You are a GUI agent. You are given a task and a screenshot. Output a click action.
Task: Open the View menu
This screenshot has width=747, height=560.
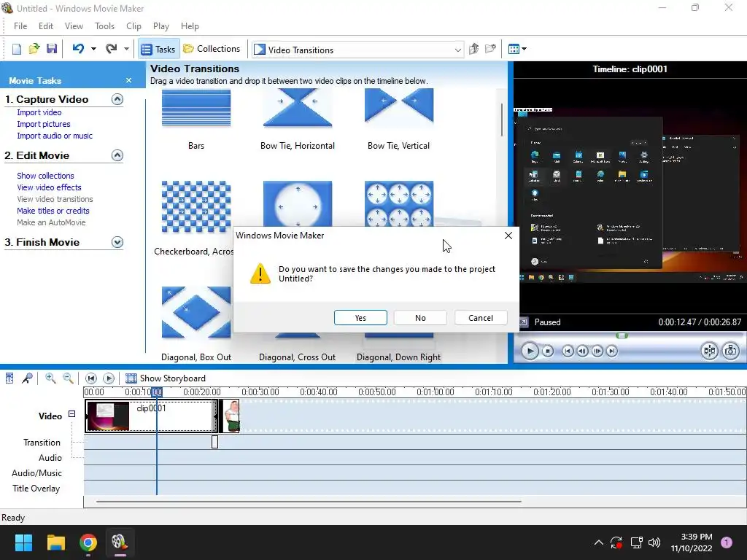[74, 26]
